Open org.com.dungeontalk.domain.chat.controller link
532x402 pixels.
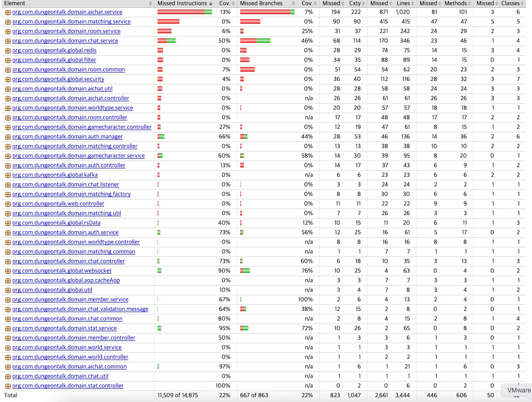point(68,261)
